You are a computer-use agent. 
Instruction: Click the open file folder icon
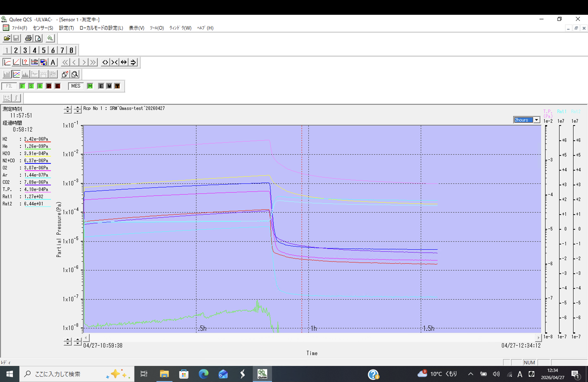(x=7, y=38)
